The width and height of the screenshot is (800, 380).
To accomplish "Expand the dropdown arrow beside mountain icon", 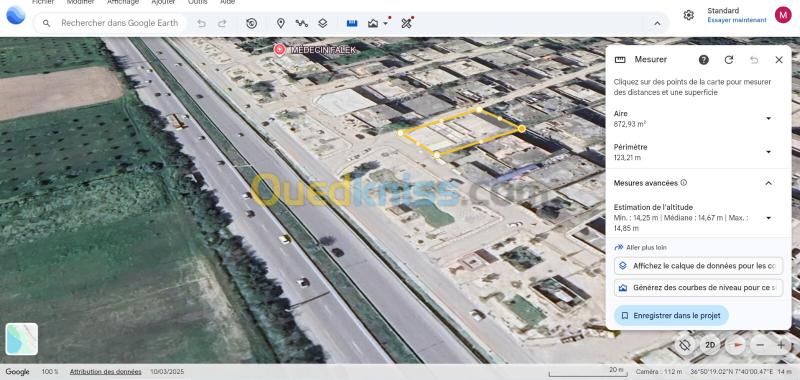I will point(386,23).
